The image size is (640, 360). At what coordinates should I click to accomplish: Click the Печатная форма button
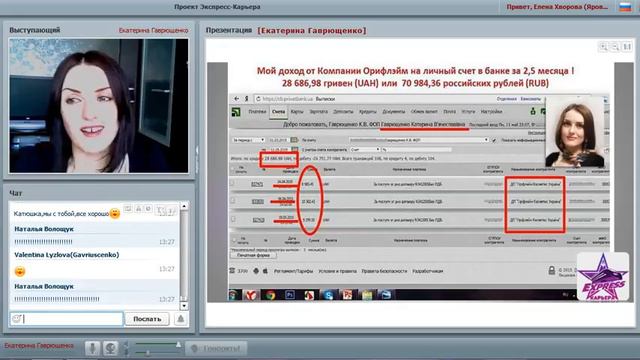tap(253, 255)
